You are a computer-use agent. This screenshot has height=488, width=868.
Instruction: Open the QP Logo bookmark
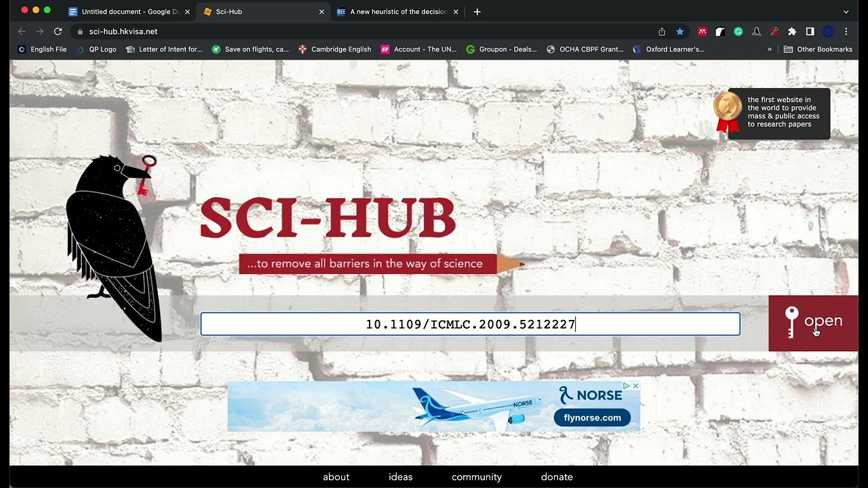pyautogui.click(x=96, y=49)
